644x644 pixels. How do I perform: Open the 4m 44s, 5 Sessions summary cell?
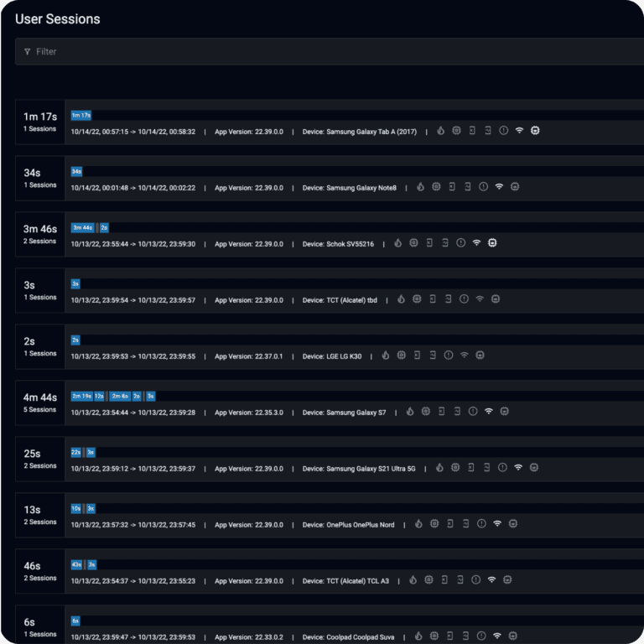(x=40, y=402)
